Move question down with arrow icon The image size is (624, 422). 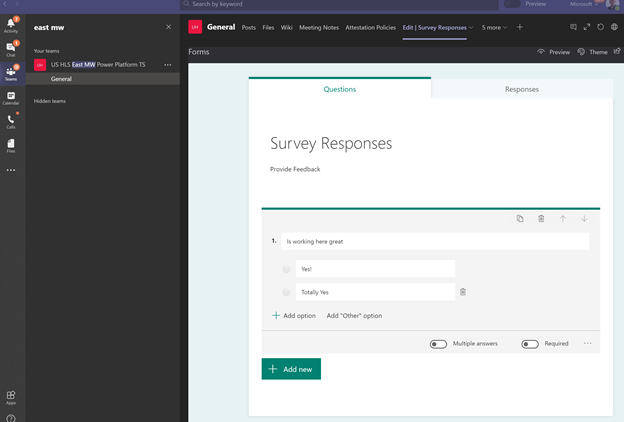[584, 219]
